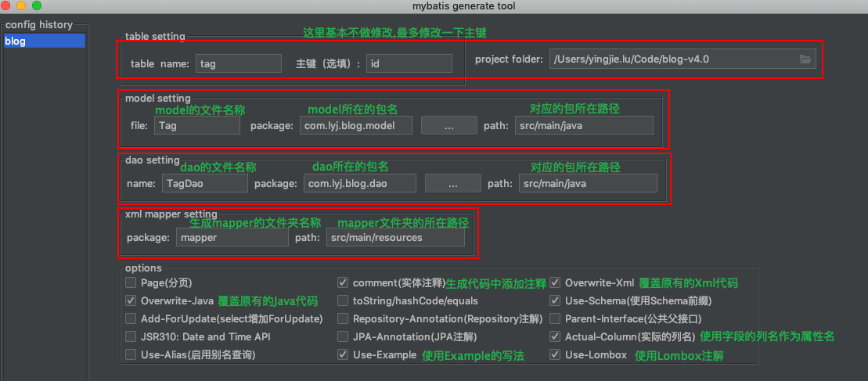Viewport: 868px width, 381px height.
Task: Enable the JPA-Annotation checkbox
Action: tap(343, 336)
